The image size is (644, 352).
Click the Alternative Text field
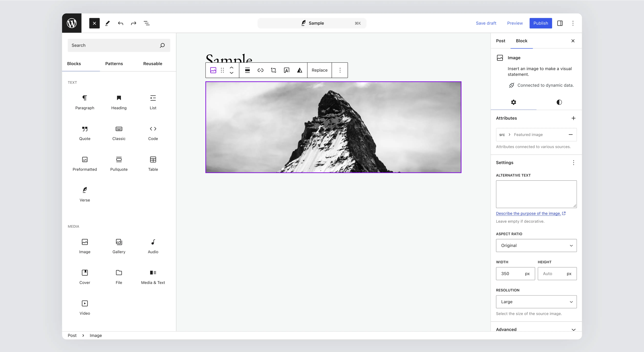(x=536, y=194)
